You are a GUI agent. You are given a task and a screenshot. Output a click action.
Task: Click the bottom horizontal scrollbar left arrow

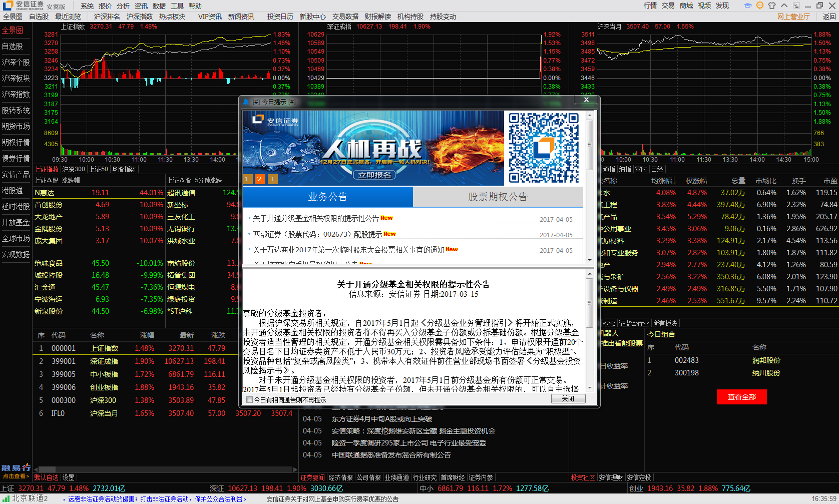pos(37,469)
